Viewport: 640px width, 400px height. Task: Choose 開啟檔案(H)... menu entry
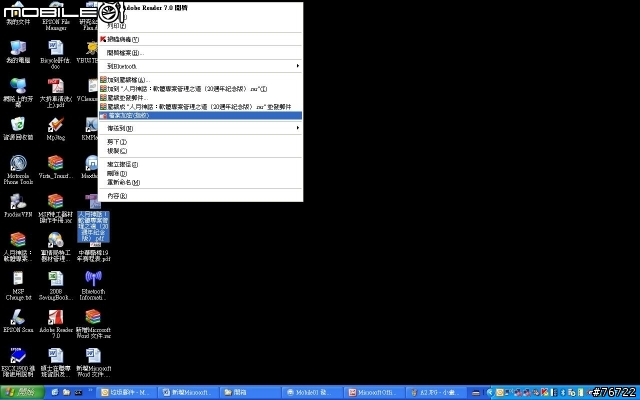pos(200,53)
